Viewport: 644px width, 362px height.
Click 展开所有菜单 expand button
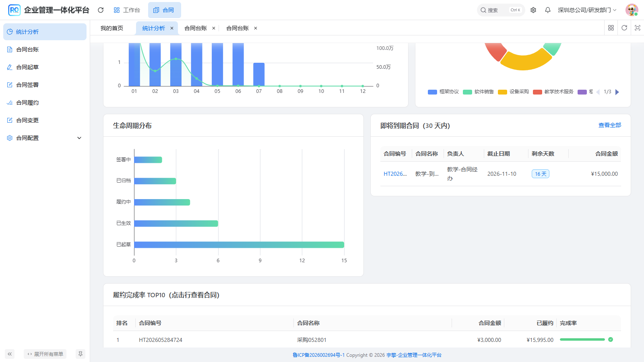[x=45, y=354]
